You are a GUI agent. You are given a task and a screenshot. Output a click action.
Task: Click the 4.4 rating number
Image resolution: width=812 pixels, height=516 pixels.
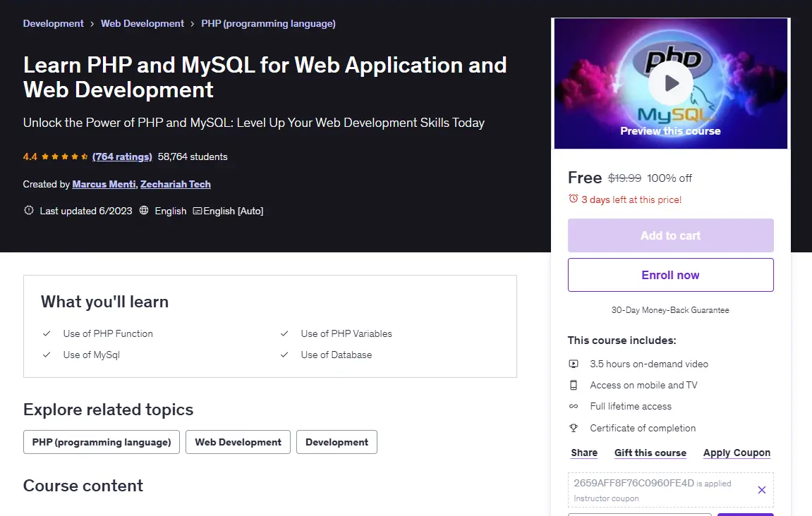30,156
